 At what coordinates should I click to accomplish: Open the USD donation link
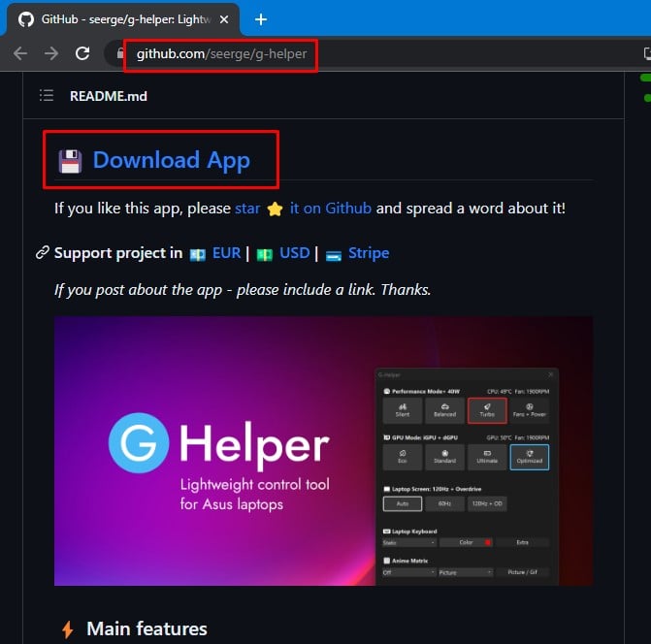tap(294, 253)
